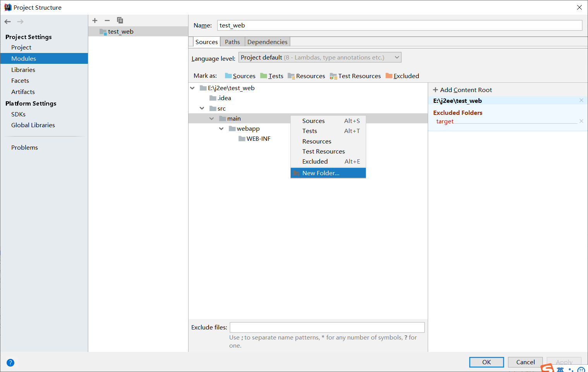Select the WEB-INF folder
588x372 pixels.
pos(255,139)
